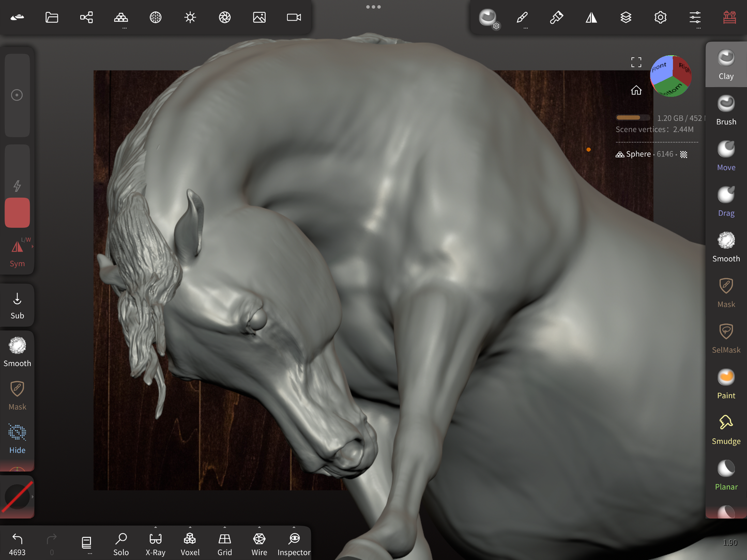Open the SelMask tool

tap(726, 338)
